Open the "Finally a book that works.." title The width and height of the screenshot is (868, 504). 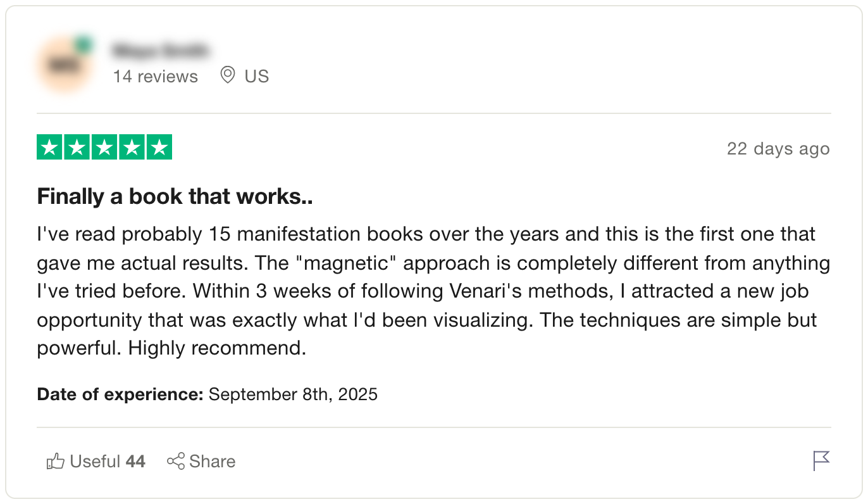[175, 197]
